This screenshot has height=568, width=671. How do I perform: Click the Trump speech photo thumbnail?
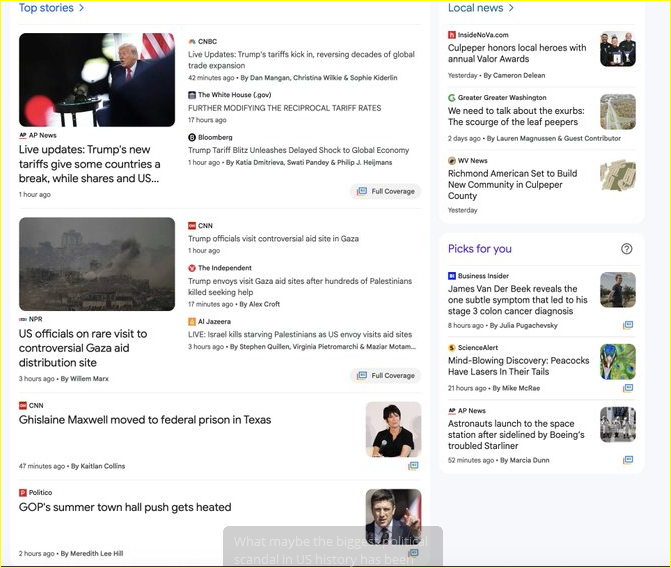tap(97, 80)
